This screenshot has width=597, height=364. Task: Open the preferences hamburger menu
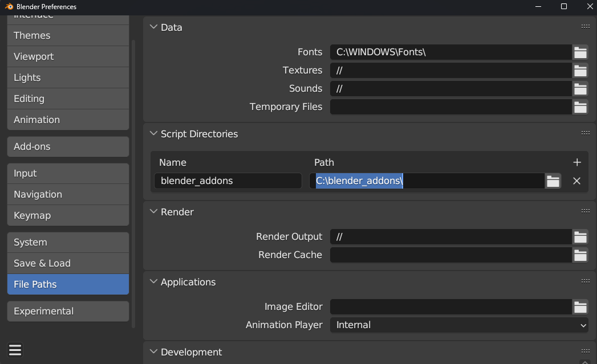[15, 350]
